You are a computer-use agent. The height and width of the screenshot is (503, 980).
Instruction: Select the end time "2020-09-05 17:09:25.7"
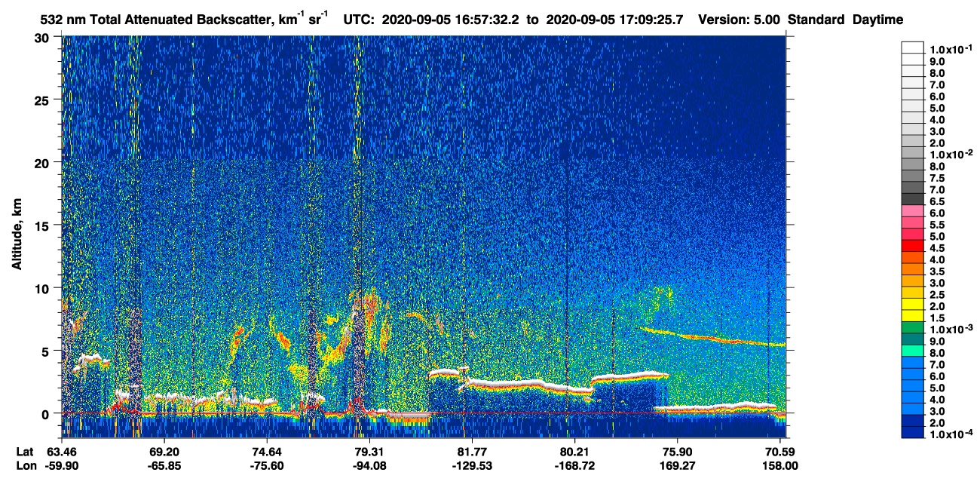[616, 20]
